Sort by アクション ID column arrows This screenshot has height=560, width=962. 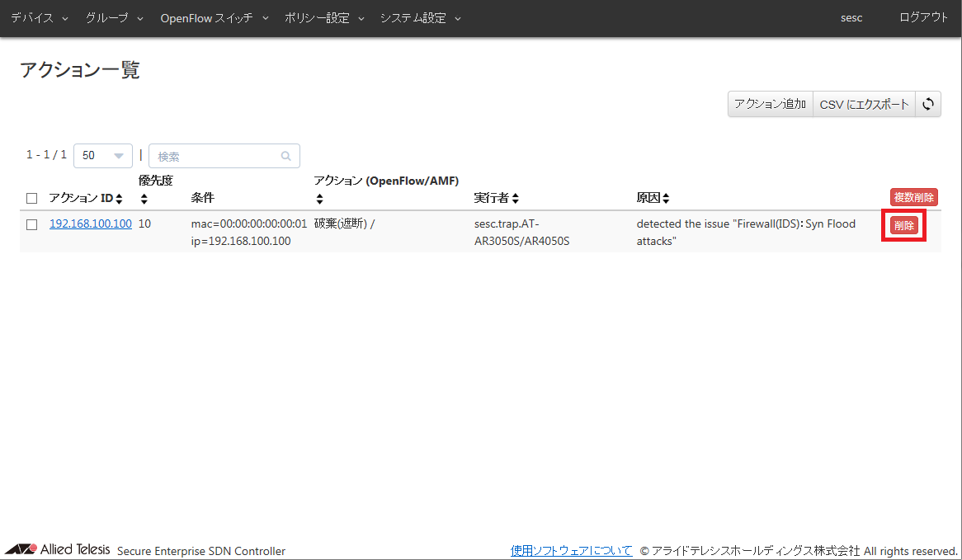[x=119, y=199]
